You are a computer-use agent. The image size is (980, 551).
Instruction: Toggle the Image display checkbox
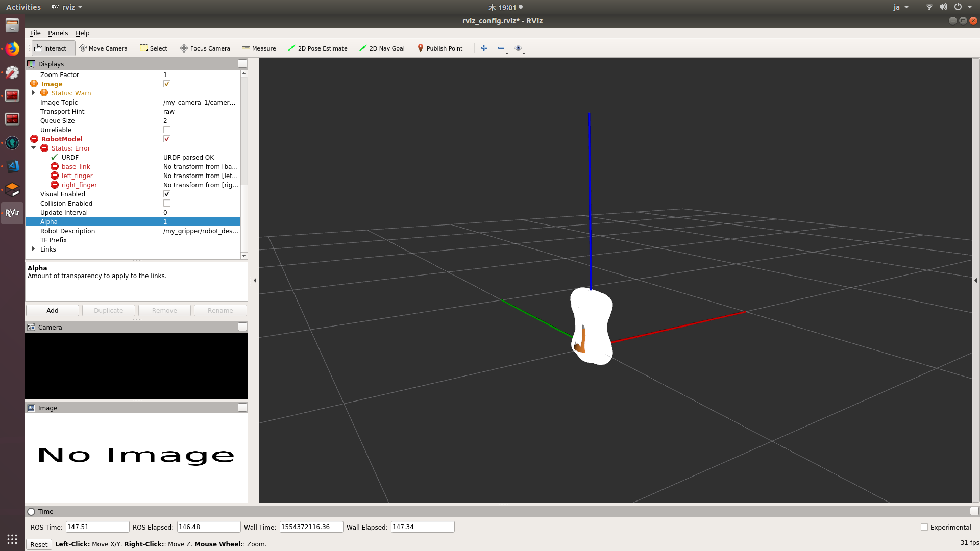click(x=167, y=84)
